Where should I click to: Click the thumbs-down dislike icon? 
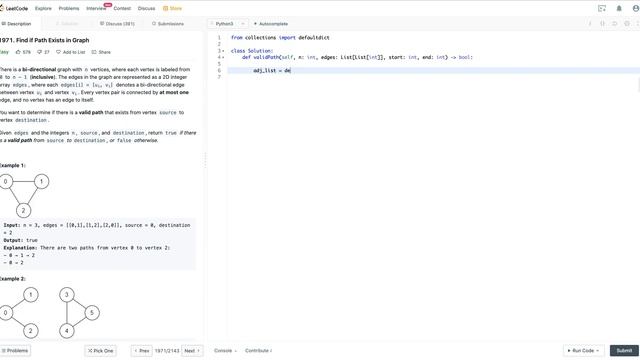[x=39, y=52]
